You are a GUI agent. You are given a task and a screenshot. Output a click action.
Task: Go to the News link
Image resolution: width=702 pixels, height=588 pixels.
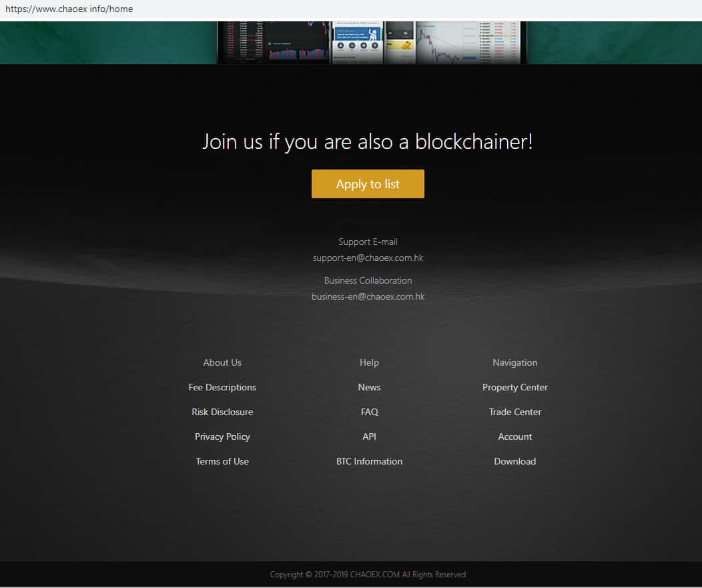point(370,387)
